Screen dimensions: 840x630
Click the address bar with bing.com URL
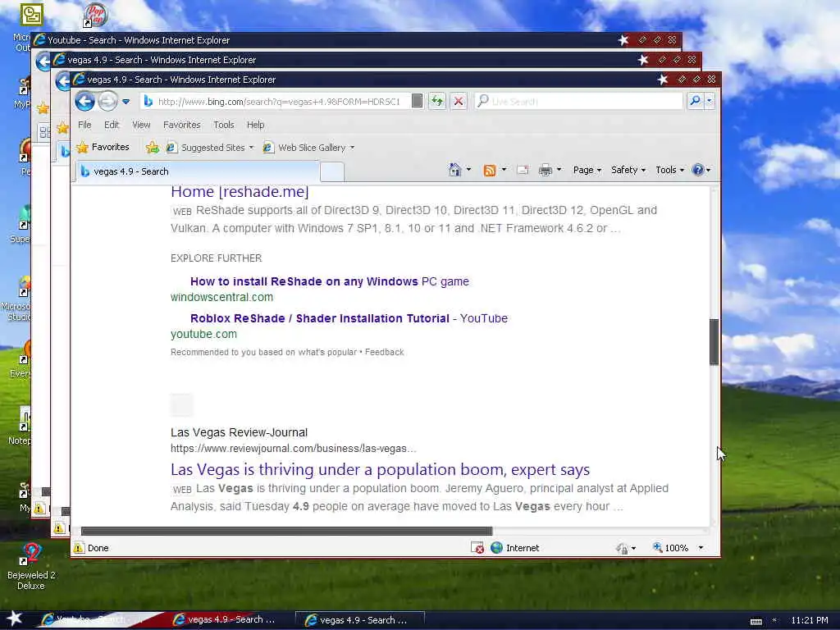pos(279,101)
